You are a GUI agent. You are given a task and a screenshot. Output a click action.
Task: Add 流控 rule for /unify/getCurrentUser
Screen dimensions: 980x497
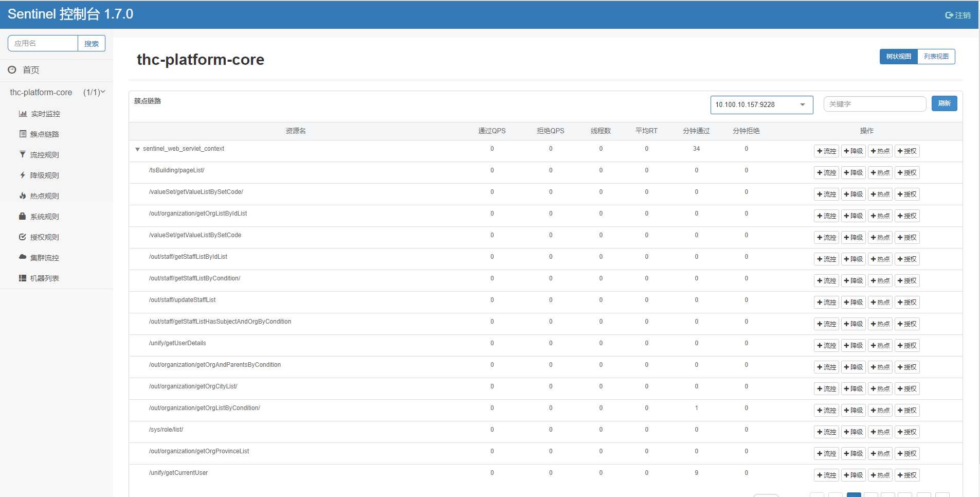[827, 475]
